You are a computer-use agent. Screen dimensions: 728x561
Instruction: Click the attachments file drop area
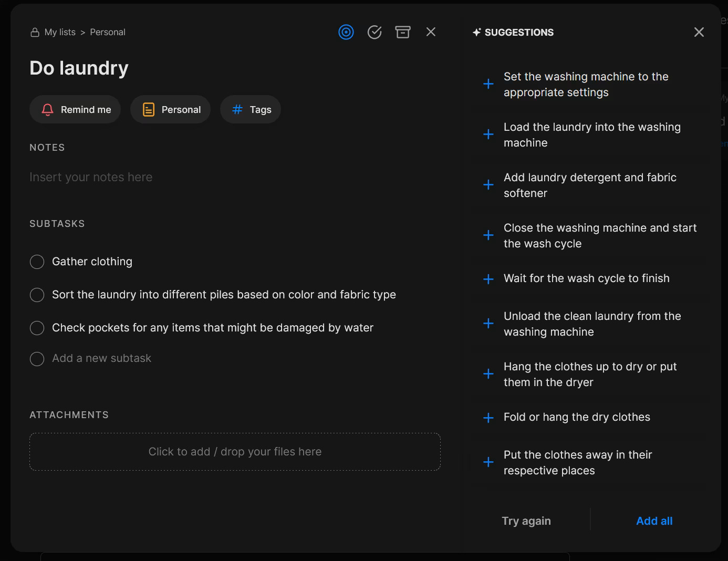coord(235,452)
